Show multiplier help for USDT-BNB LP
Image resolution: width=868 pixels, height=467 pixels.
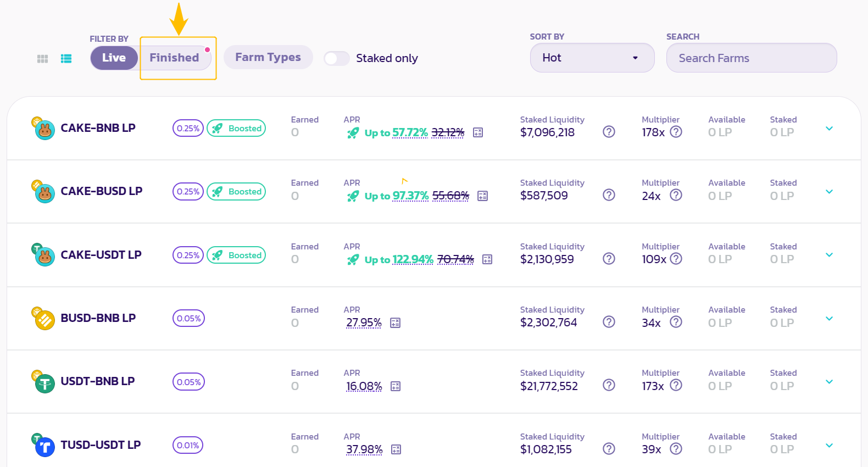point(676,385)
